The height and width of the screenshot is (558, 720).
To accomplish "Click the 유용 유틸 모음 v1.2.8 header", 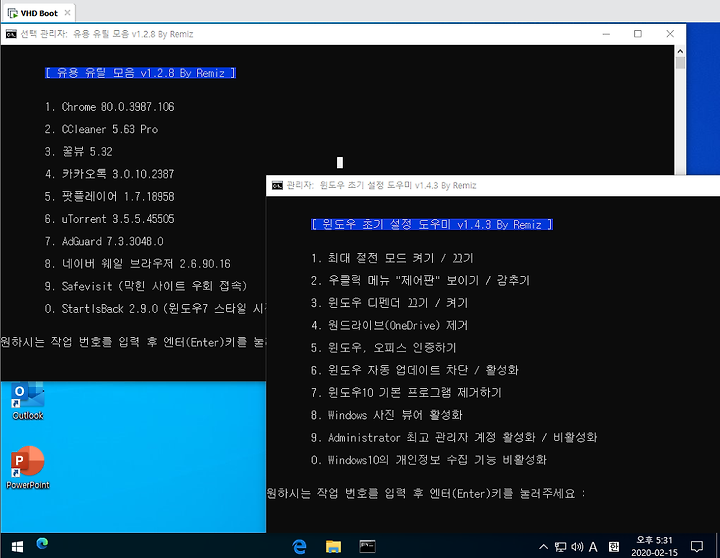I will tap(141, 73).
